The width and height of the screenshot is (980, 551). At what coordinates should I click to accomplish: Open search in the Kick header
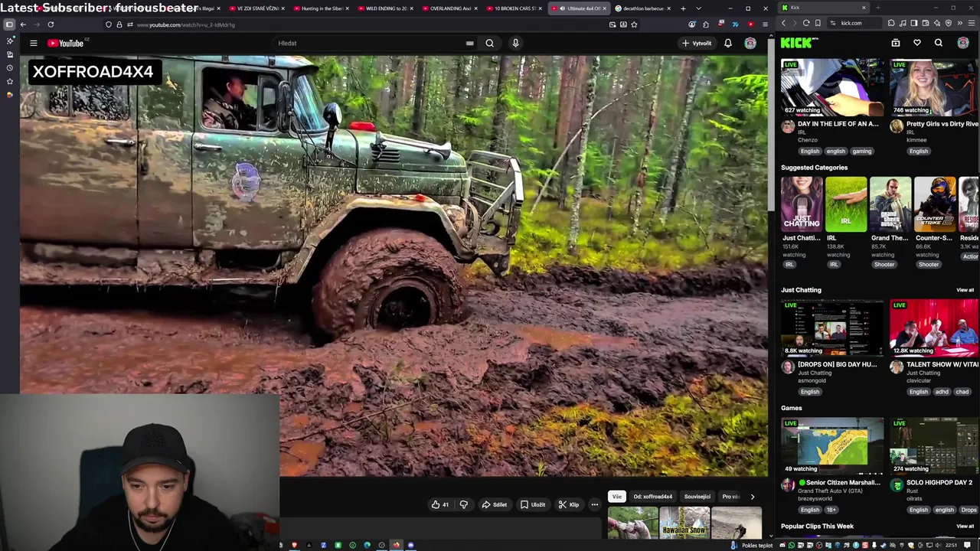pyautogui.click(x=939, y=43)
